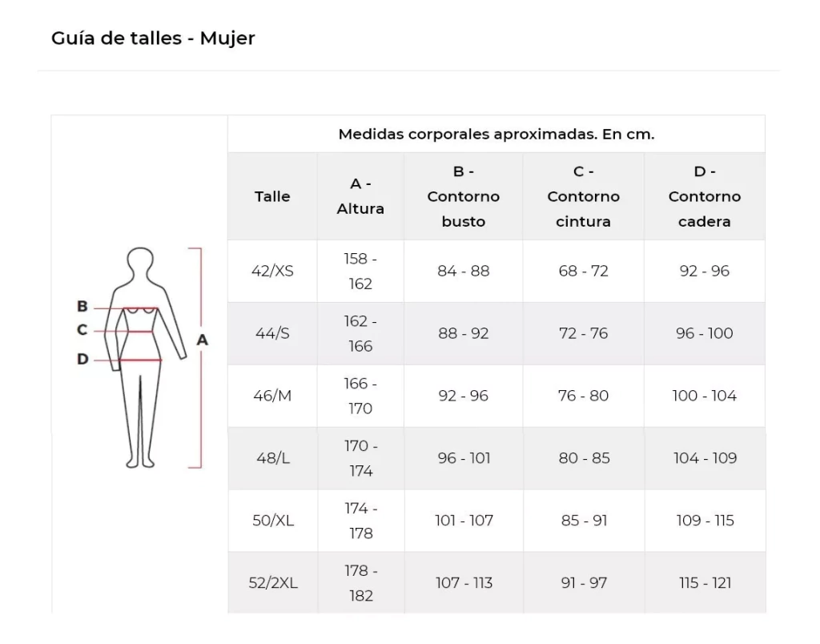This screenshot has width=820, height=644.
Task: Pick the 46/M size cell
Action: [x=272, y=396]
